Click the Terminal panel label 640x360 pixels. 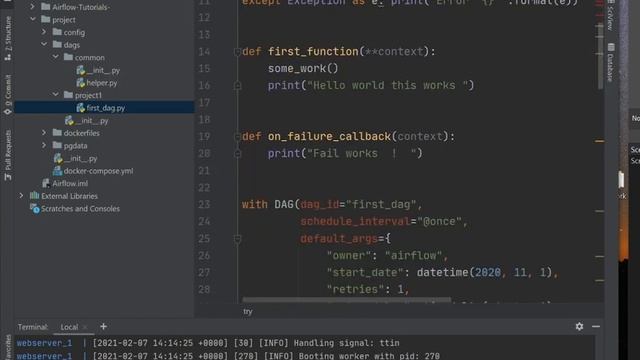[33, 327]
